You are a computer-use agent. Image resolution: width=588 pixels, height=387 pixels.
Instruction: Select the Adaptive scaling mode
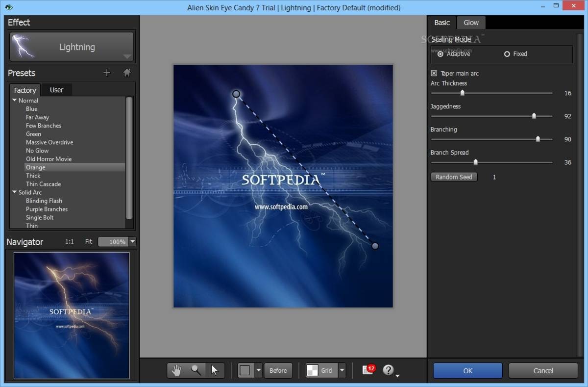click(454, 54)
